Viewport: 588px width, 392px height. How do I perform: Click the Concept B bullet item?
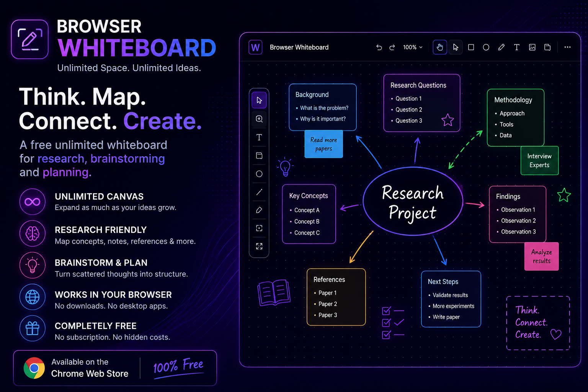(x=305, y=222)
